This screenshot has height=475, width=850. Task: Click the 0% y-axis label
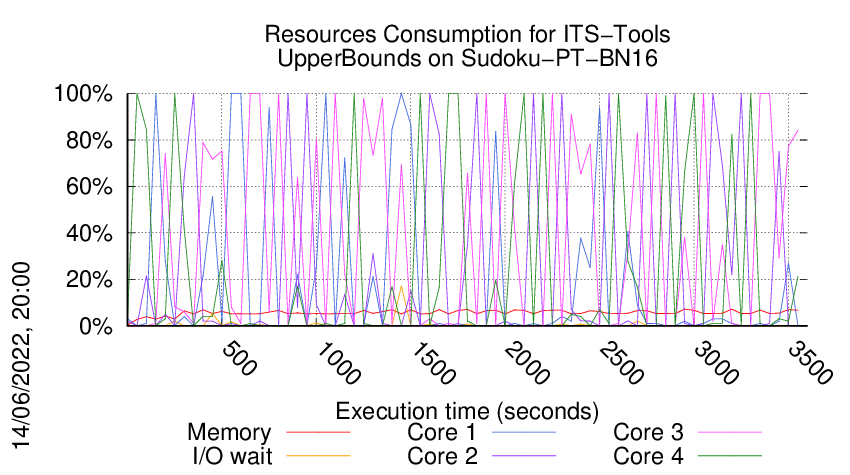click(x=96, y=326)
